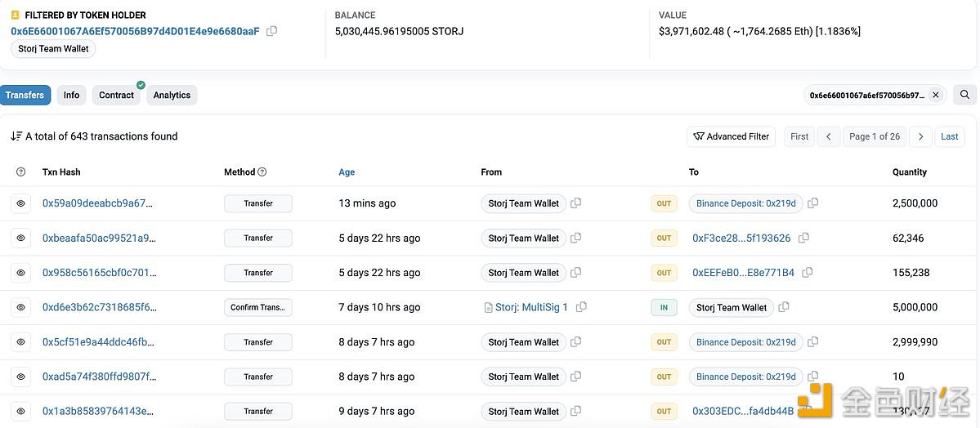
Task: View details of the 0x59a09deeabcb9a67 transaction
Action: [20, 203]
